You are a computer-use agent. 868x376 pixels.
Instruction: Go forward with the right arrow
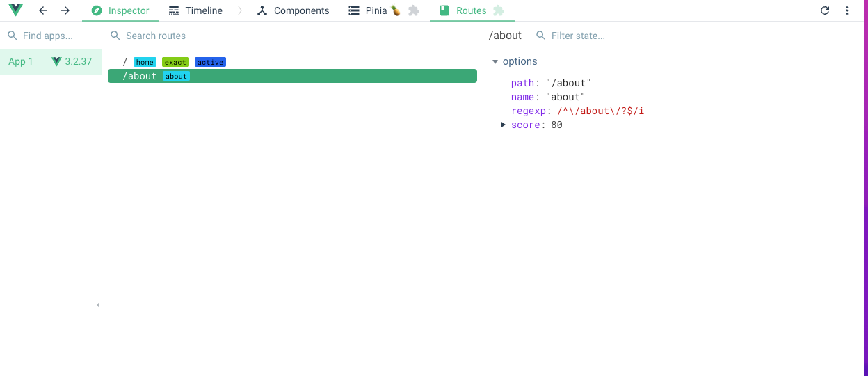[65, 10]
